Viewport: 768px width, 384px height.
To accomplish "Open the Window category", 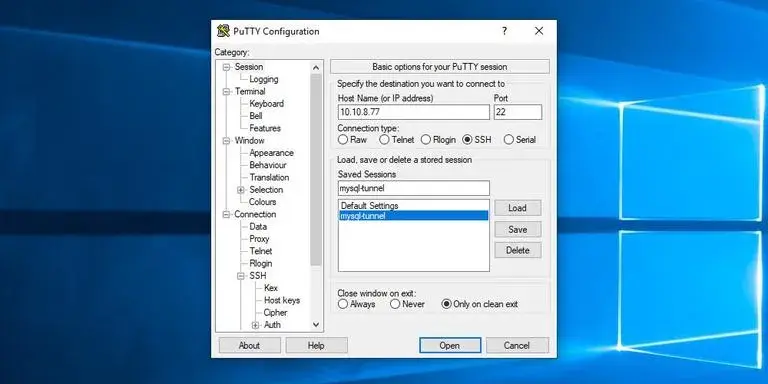I will click(x=249, y=140).
